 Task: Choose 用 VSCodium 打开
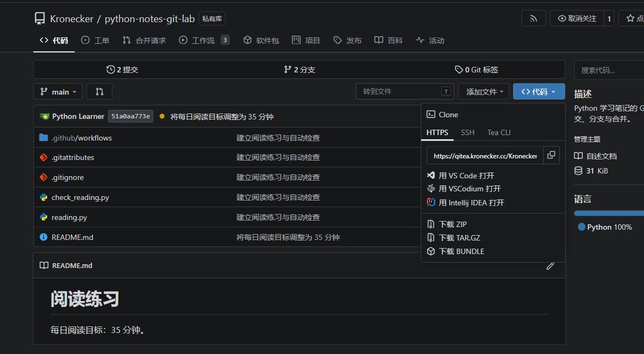coord(464,189)
